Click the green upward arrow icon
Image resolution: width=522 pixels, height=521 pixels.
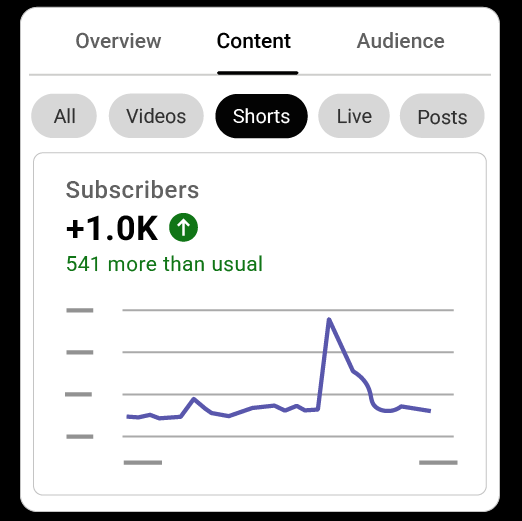(x=183, y=227)
